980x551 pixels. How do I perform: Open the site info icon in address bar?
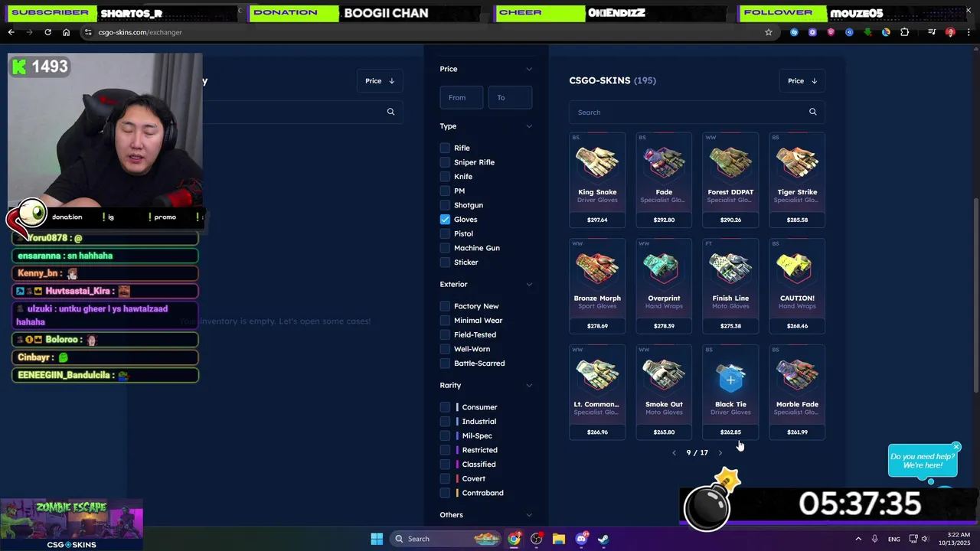coord(88,32)
